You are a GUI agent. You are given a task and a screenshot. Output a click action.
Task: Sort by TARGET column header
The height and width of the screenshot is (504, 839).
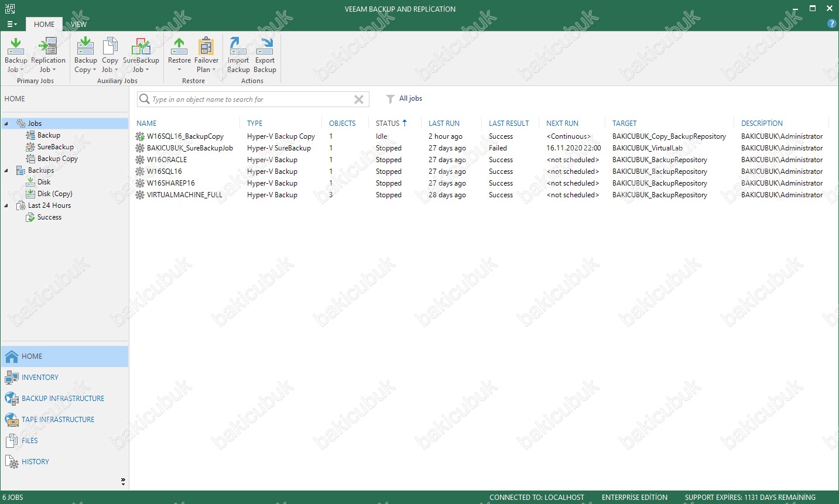click(624, 124)
